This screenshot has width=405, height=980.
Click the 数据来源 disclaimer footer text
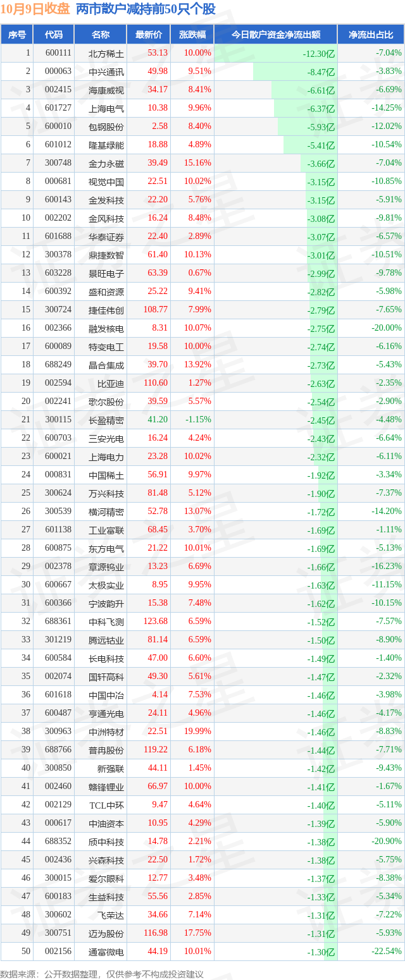pyautogui.click(x=102, y=974)
